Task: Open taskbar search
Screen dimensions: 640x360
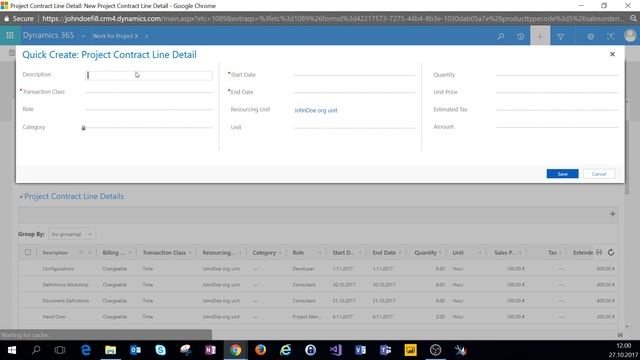Action: click(36, 350)
